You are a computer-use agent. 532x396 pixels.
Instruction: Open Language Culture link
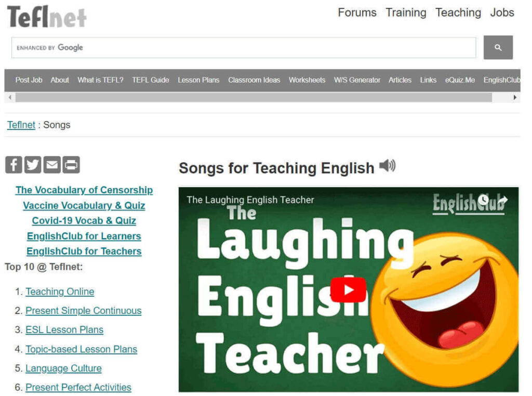63,368
